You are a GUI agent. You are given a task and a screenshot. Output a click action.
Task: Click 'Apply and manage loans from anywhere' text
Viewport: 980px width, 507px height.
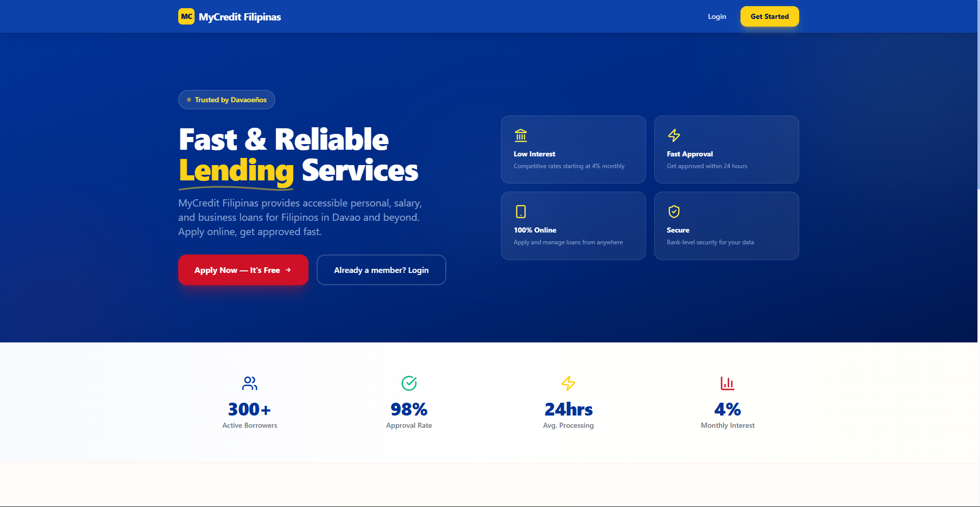pos(568,242)
